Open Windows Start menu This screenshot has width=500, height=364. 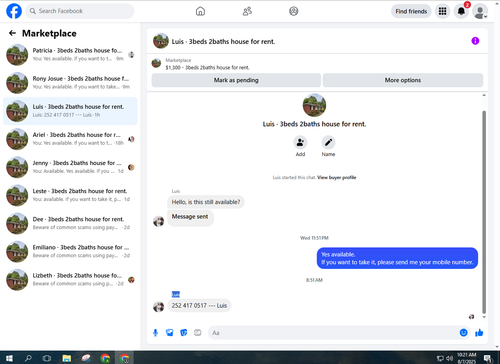coord(9,358)
